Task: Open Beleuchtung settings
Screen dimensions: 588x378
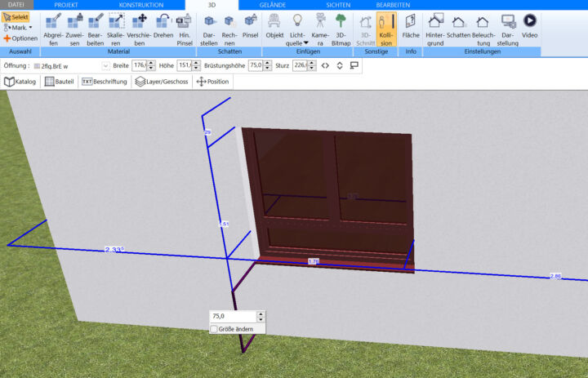Action: [483, 29]
